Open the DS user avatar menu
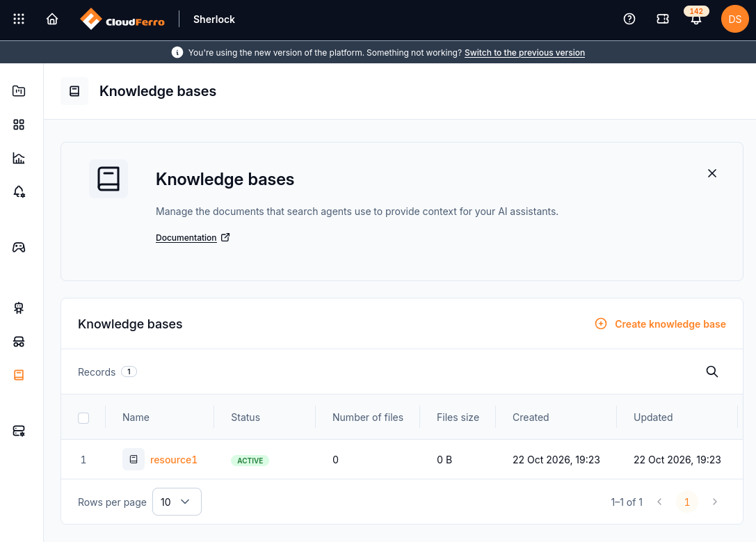Screen dimensions: 756x542 tap(734, 19)
